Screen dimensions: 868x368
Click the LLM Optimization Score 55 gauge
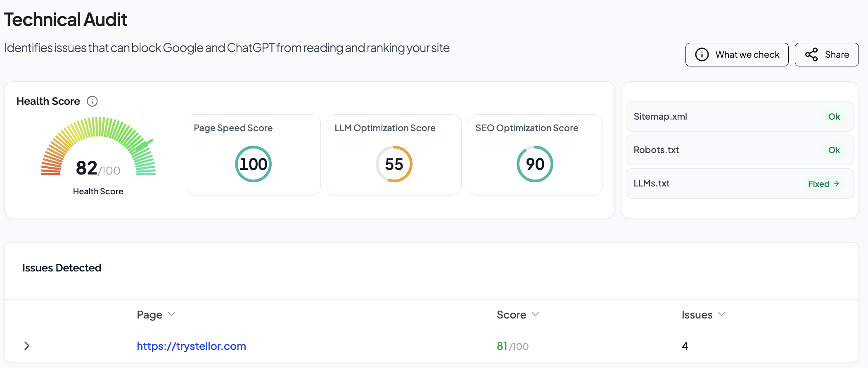pyautogui.click(x=394, y=164)
